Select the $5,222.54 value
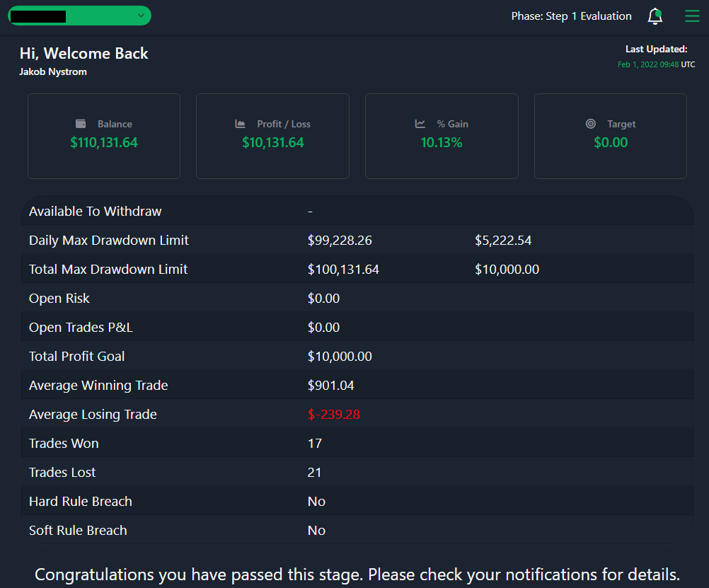 coord(503,240)
